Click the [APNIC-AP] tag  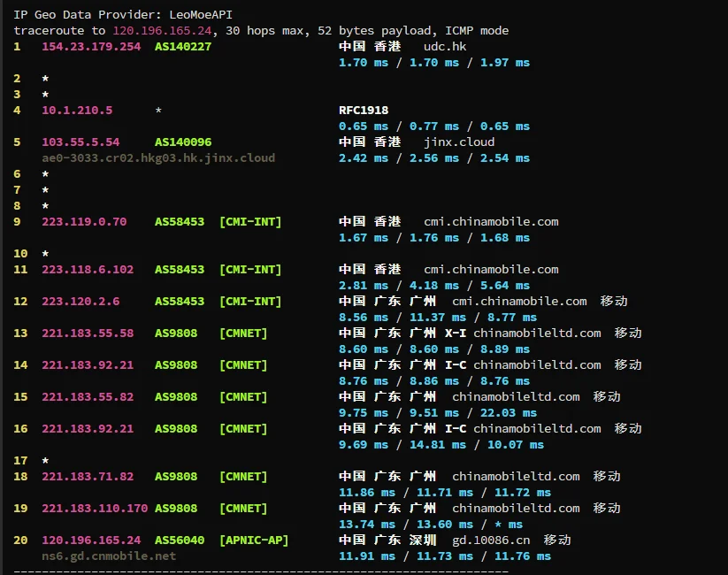[254, 540]
